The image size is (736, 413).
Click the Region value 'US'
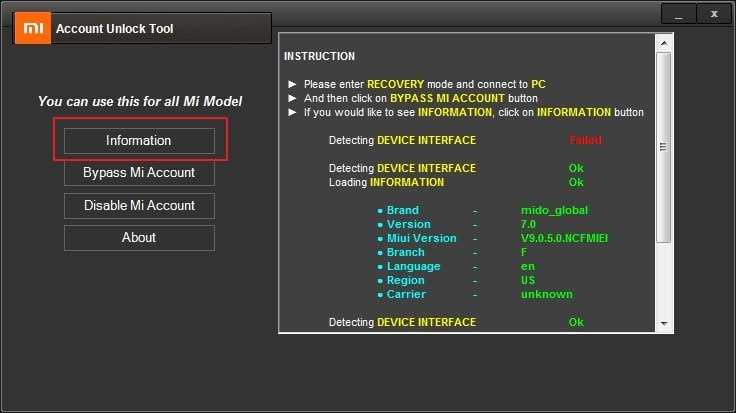click(x=528, y=280)
